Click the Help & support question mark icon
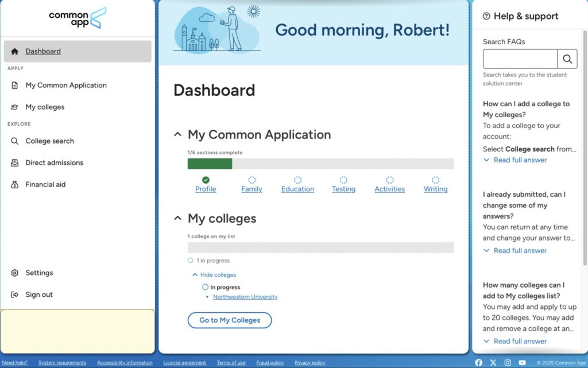The width and height of the screenshot is (588, 368). tap(486, 16)
